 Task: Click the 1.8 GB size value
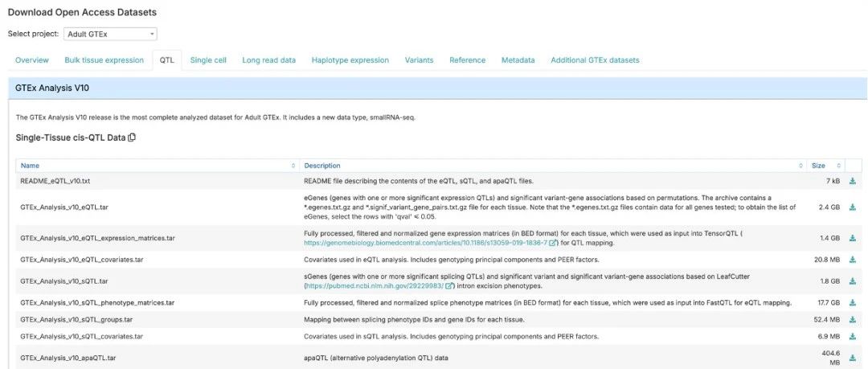pyautogui.click(x=830, y=281)
